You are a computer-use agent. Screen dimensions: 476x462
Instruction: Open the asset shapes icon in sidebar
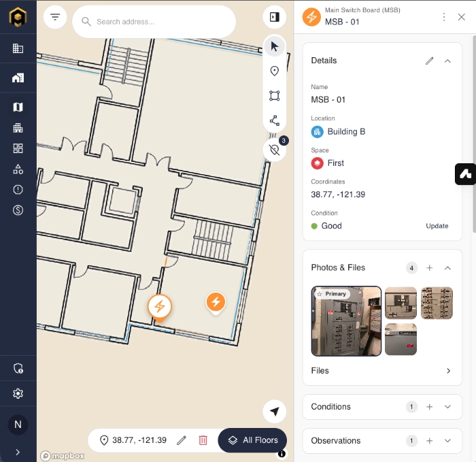pyautogui.click(x=18, y=169)
